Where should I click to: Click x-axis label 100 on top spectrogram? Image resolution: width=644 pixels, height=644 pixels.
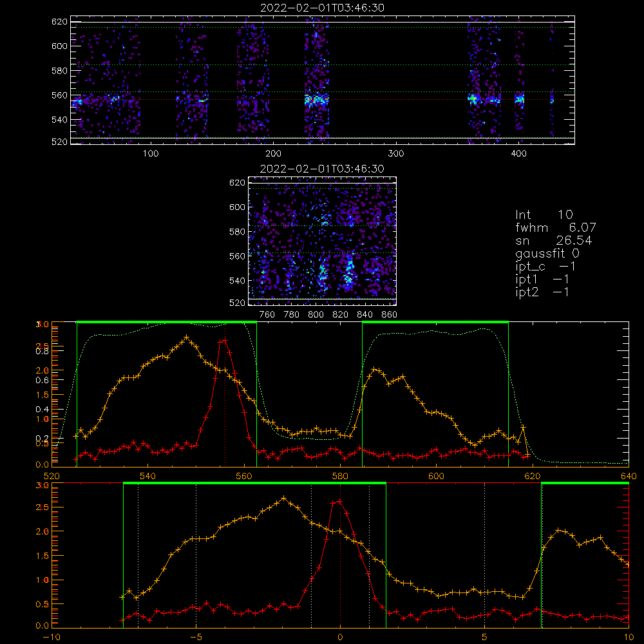point(151,154)
